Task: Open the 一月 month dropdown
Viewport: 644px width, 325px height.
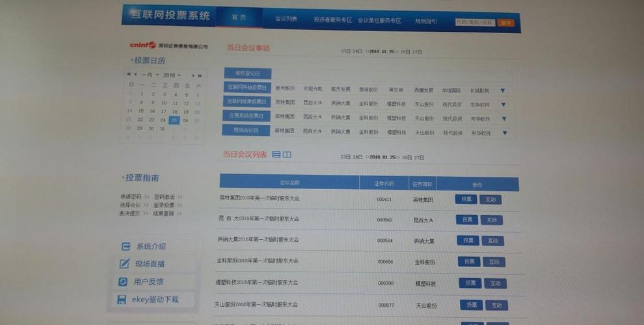Action: (150, 75)
